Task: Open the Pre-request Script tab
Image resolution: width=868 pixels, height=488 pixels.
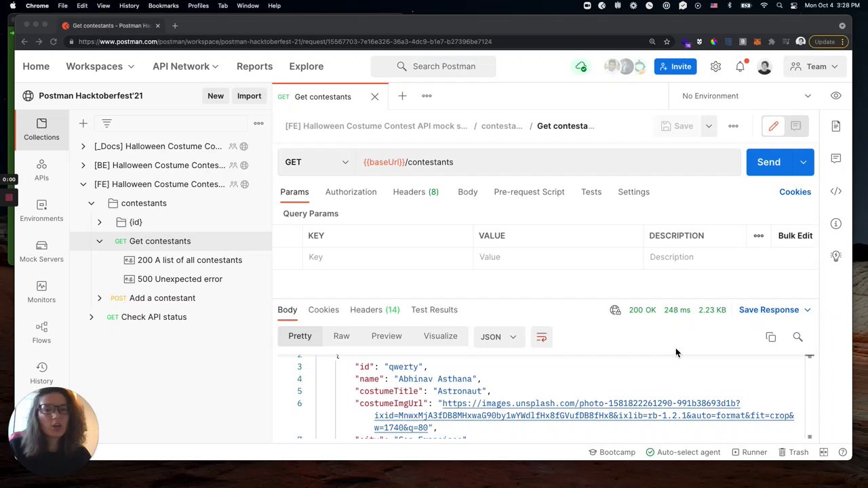Action: point(529,192)
